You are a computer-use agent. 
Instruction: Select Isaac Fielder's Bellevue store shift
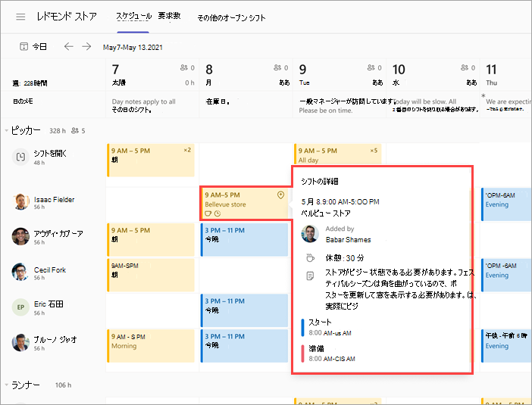245,204
